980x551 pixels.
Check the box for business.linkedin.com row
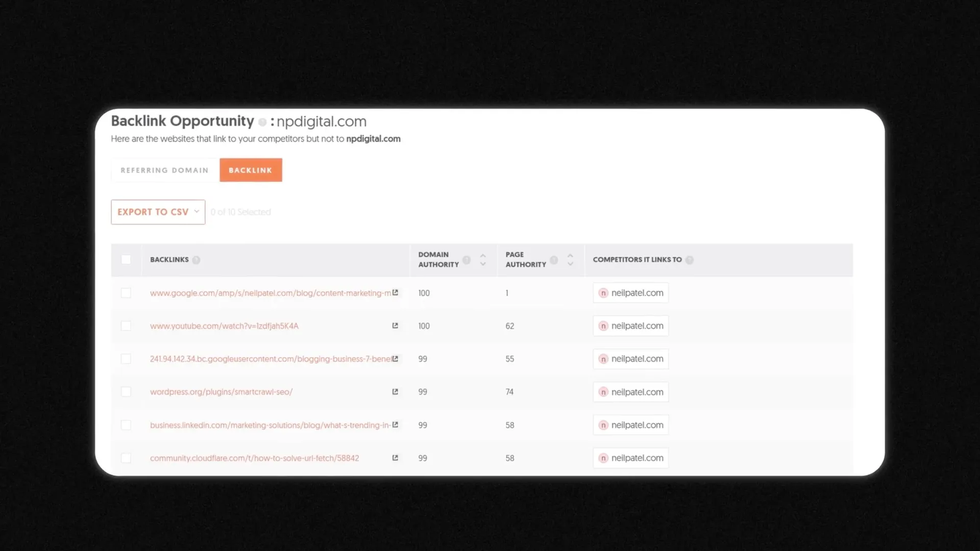point(126,425)
